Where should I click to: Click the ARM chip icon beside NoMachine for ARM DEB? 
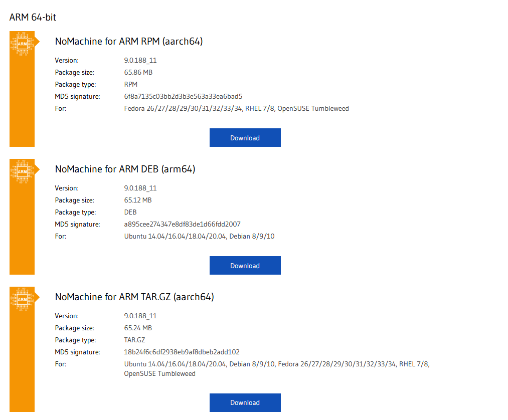coord(22,171)
